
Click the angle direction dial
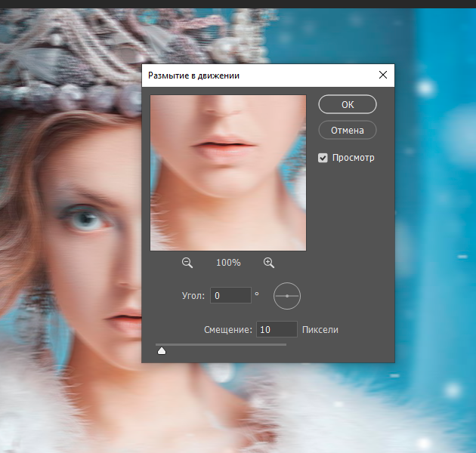[x=287, y=296]
